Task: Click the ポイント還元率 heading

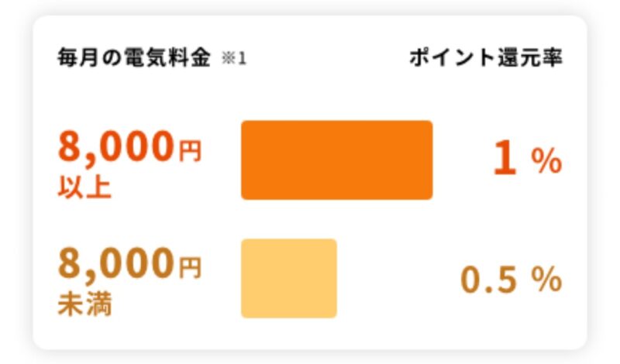Action: click(486, 58)
